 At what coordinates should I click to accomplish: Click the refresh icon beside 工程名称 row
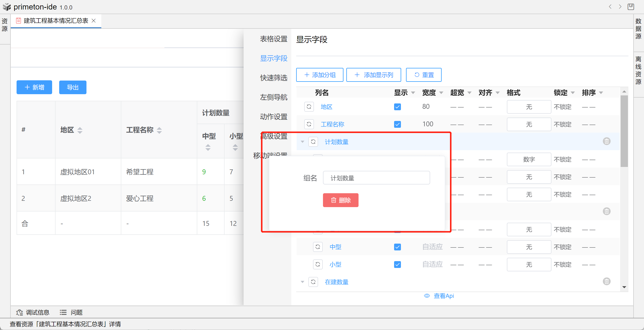(x=309, y=124)
